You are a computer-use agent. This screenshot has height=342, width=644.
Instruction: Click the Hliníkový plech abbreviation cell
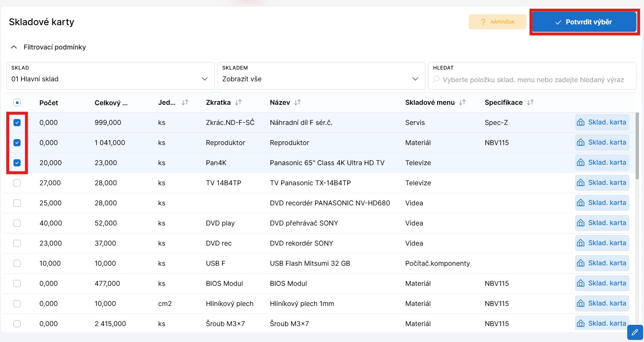tap(229, 303)
